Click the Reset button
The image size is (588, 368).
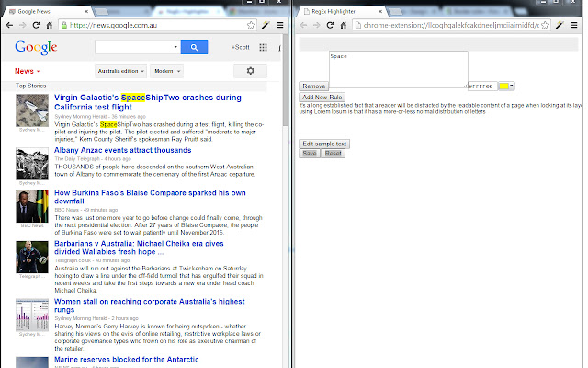pyautogui.click(x=333, y=154)
